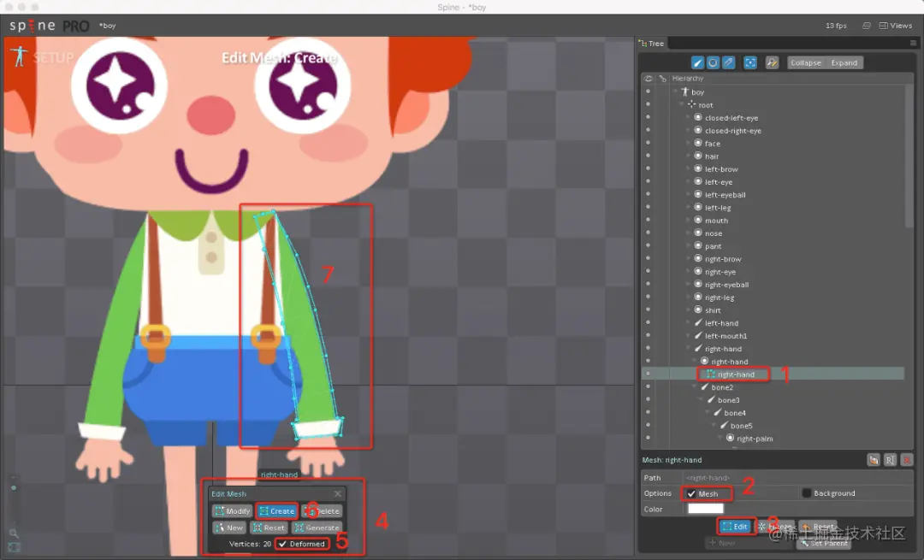Toggle the Mesh option checkbox
924x560 pixels.
pos(692,493)
